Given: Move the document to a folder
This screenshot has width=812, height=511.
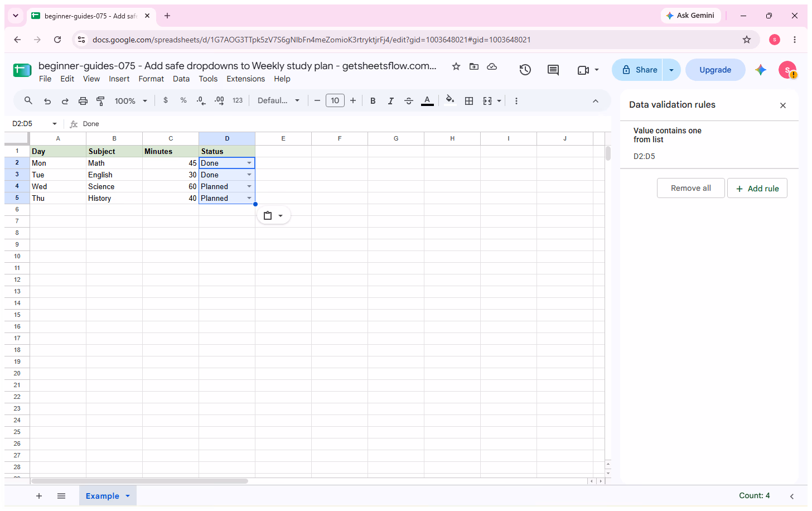Looking at the screenshot, I should click(474, 66).
